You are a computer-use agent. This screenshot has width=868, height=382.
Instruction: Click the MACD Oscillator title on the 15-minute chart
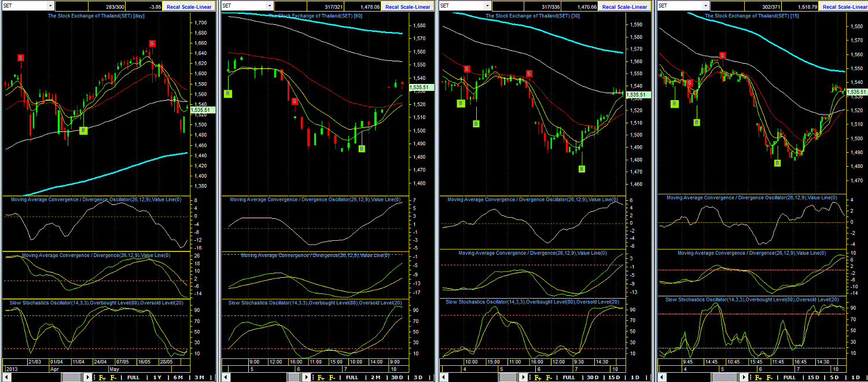pos(752,197)
